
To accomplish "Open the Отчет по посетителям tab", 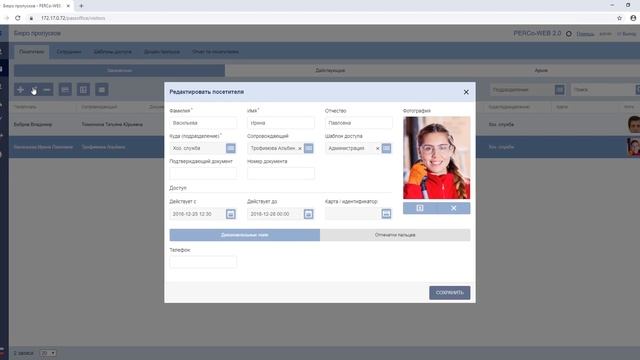I will 216,52.
